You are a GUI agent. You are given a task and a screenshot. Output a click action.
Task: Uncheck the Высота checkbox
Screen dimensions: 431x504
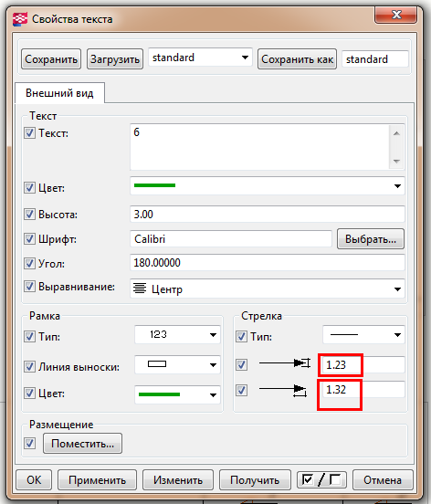click(x=29, y=214)
